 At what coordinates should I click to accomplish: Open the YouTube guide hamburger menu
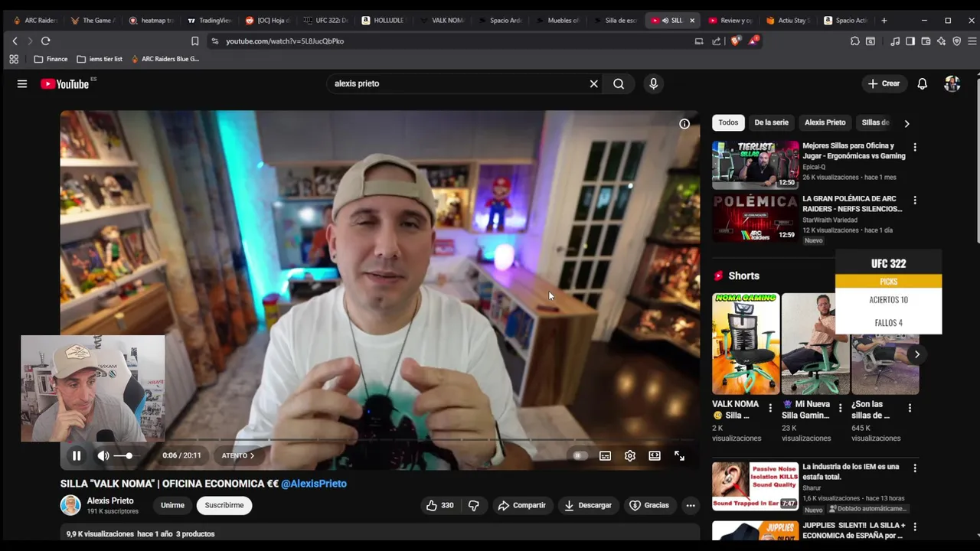pos(22,83)
